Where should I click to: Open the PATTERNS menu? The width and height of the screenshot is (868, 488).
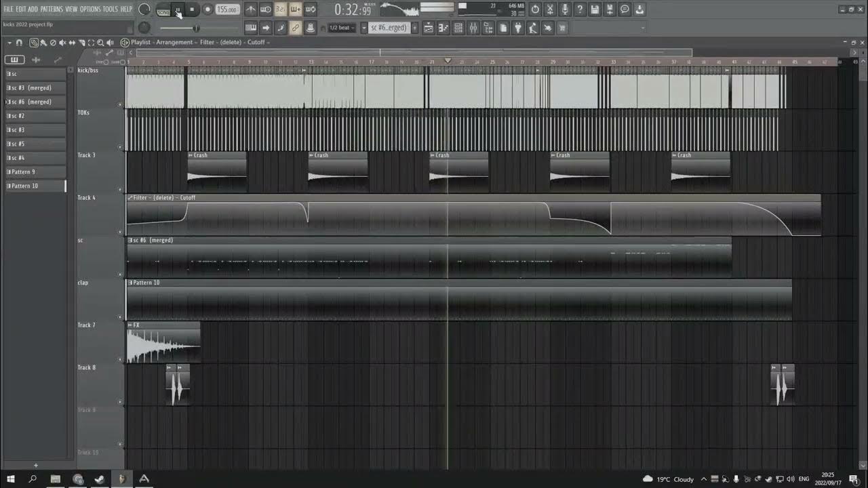[x=52, y=9]
